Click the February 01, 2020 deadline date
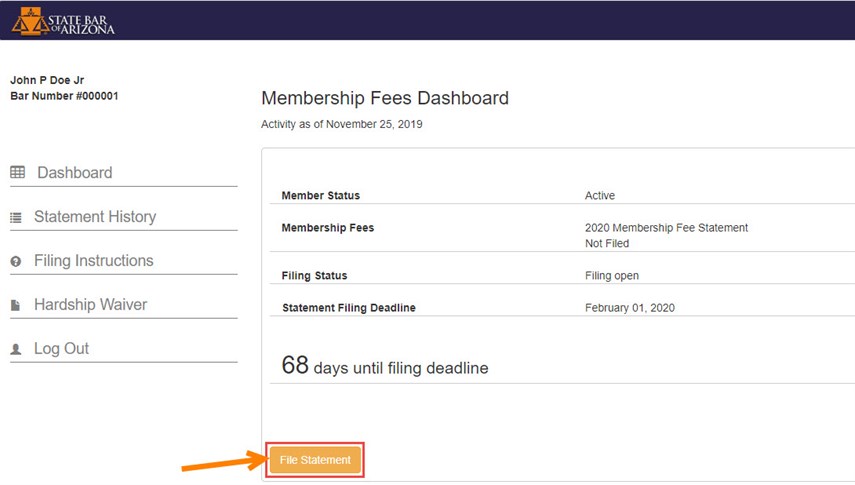 point(630,308)
